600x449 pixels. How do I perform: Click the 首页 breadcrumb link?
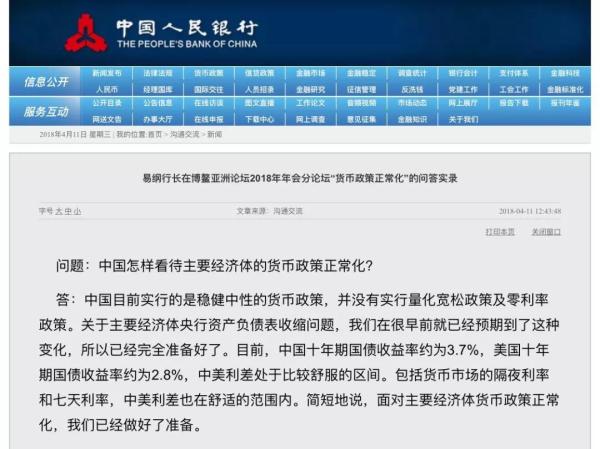155,134
